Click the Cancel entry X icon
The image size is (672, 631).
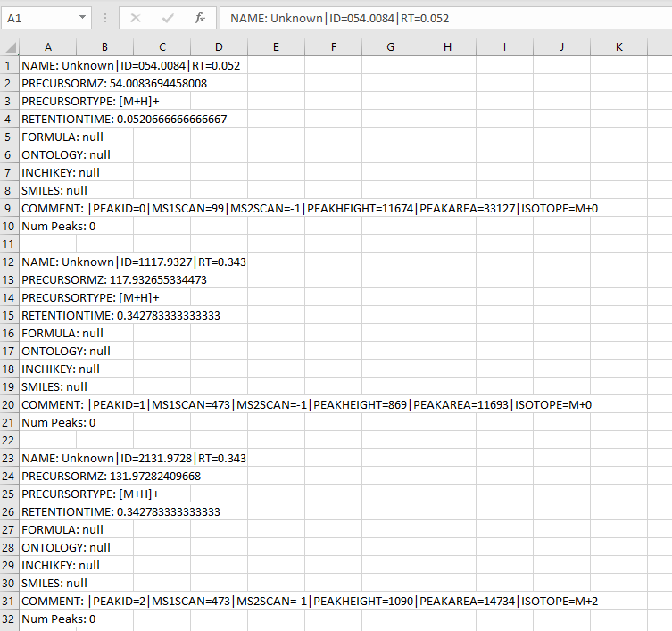[136, 18]
